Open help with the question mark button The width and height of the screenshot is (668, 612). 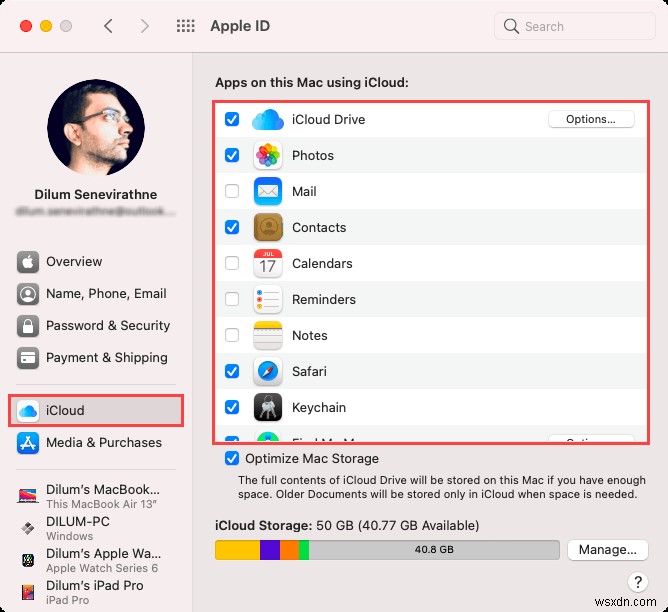point(637,582)
